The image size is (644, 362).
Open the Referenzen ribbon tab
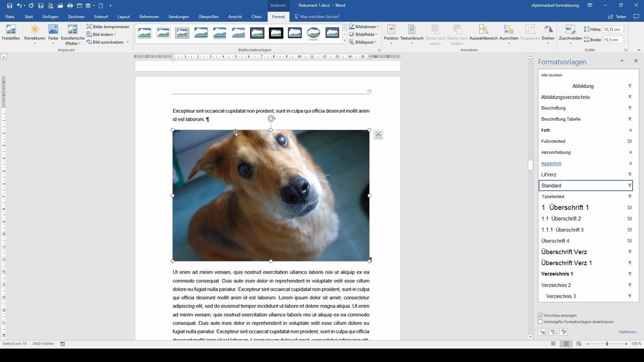(x=149, y=17)
